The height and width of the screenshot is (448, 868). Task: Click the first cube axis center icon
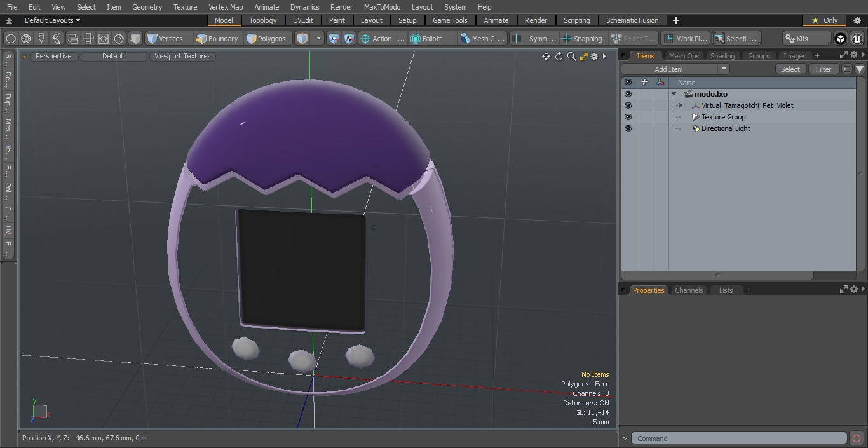pos(334,39)
